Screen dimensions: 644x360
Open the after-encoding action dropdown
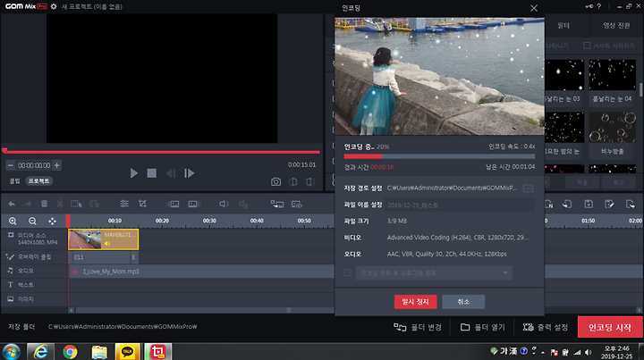434,272
